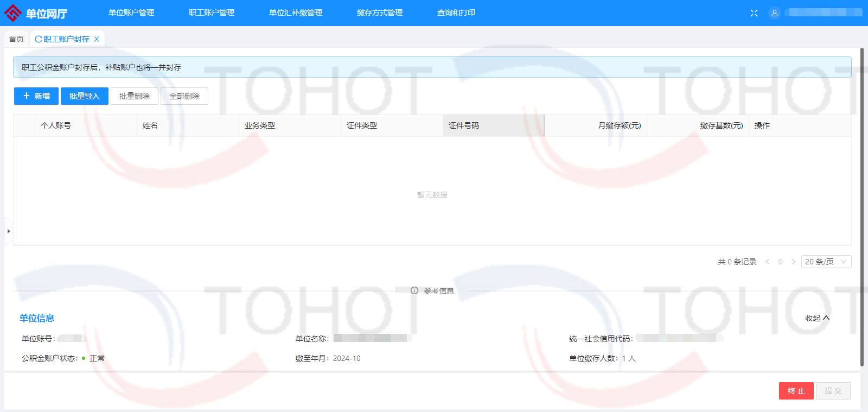Collapse 单位信息 section with 收起

(817, 318)
